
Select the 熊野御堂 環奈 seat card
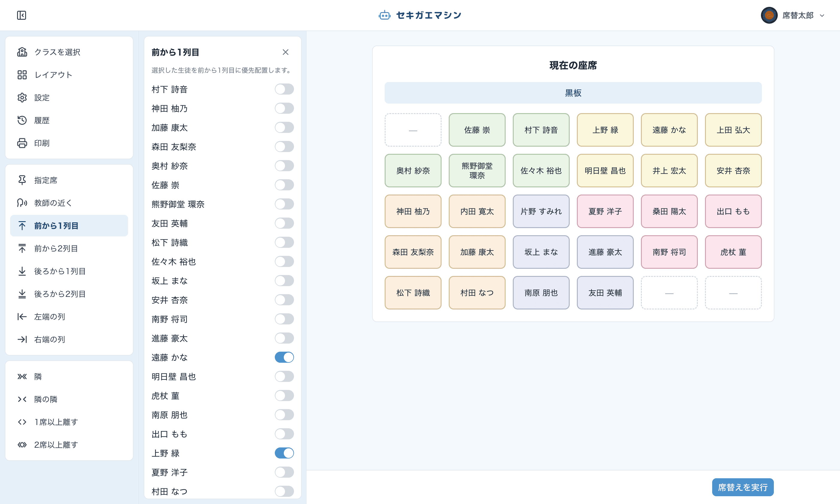[x=477, y=171]
